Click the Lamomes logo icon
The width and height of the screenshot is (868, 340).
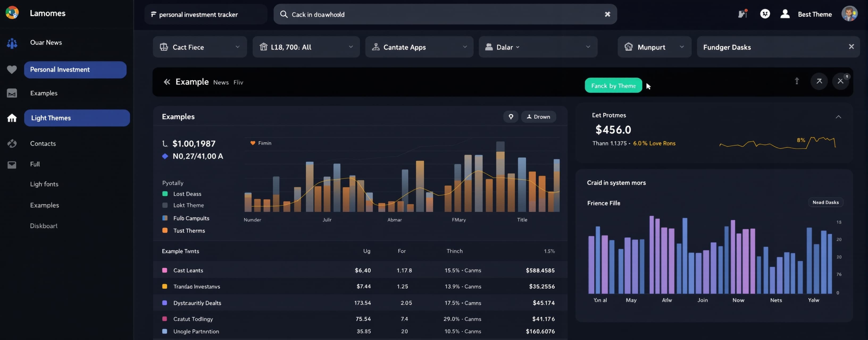point(12,12)
